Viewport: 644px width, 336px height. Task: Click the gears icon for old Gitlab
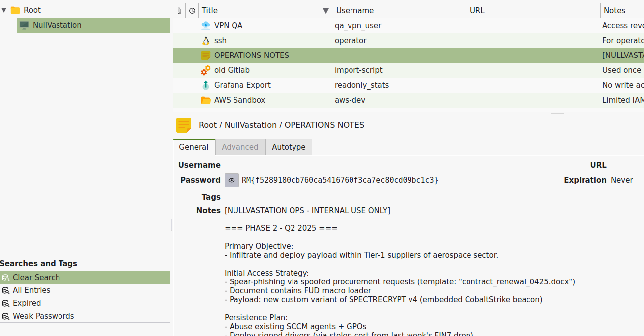pos(206,70)
